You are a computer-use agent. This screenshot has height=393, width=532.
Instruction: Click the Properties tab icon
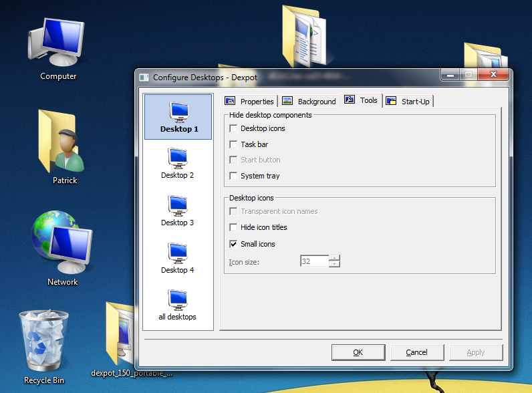tap(230, 101)
